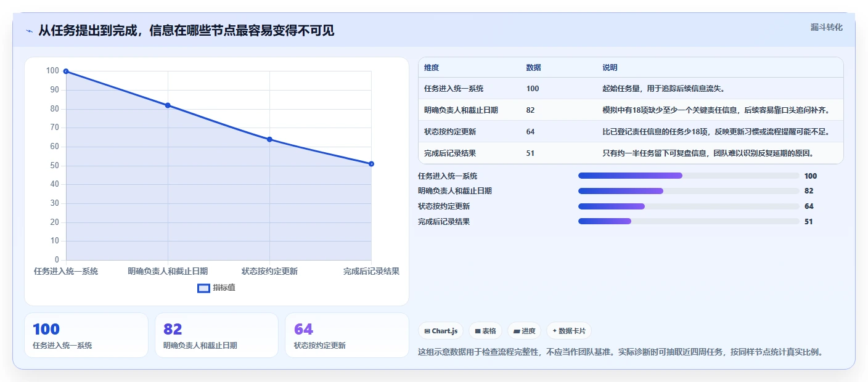Click the 指标值 legend color box
The height and width of the screenshot is (382, 868).
coord(203,288)
